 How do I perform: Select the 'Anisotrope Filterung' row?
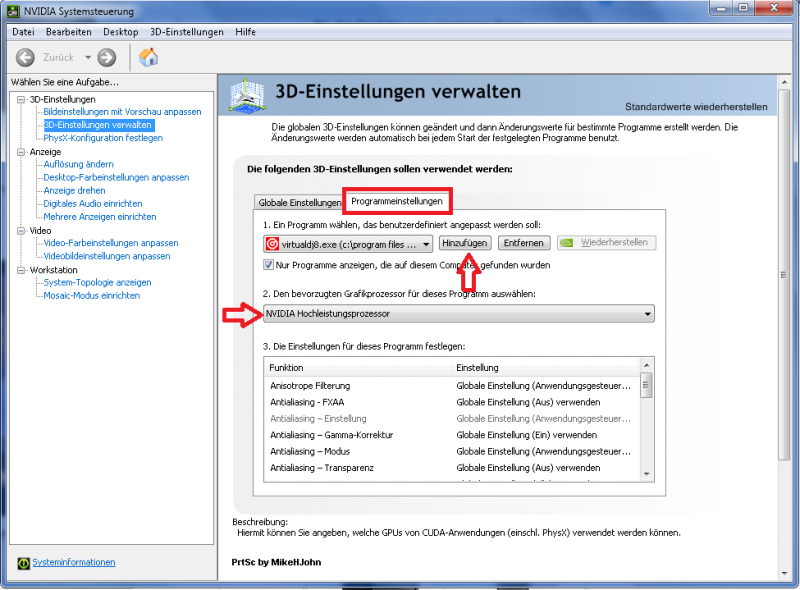tap(453, 386)
